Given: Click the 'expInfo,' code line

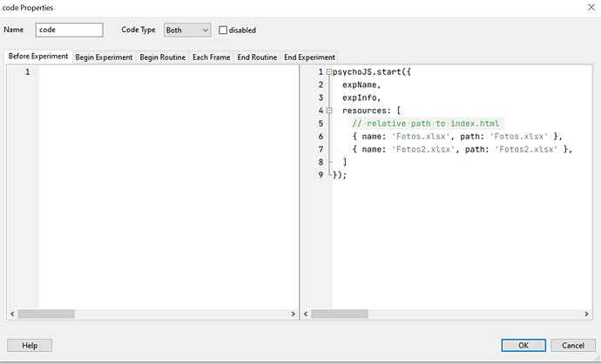Looking at the screenshot, I should point(361,98).
